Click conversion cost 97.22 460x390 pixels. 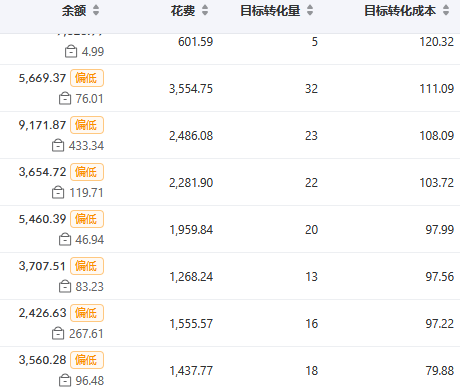pyautogui.click(x=440, y=324)
